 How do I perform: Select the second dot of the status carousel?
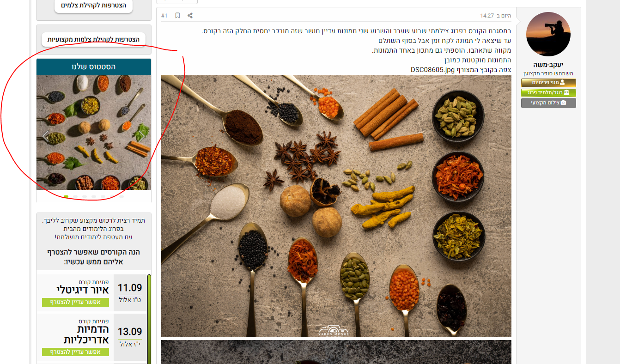(75, 197)
